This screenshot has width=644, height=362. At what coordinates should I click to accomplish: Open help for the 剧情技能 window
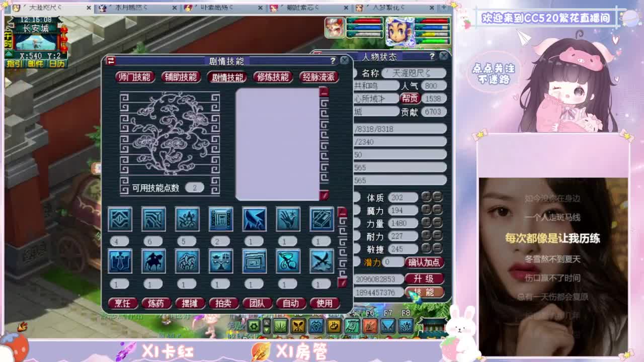[x=333, y=60]
